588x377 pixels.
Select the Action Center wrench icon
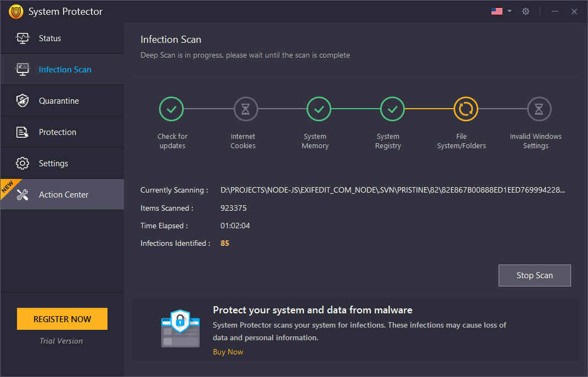[22, 194]
